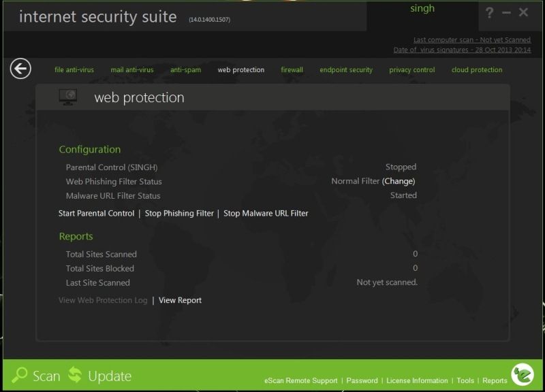This screenshot has width=545, height=392.
Task: Click the version number 14.0.1400.1507
Action: pos(210,20)
